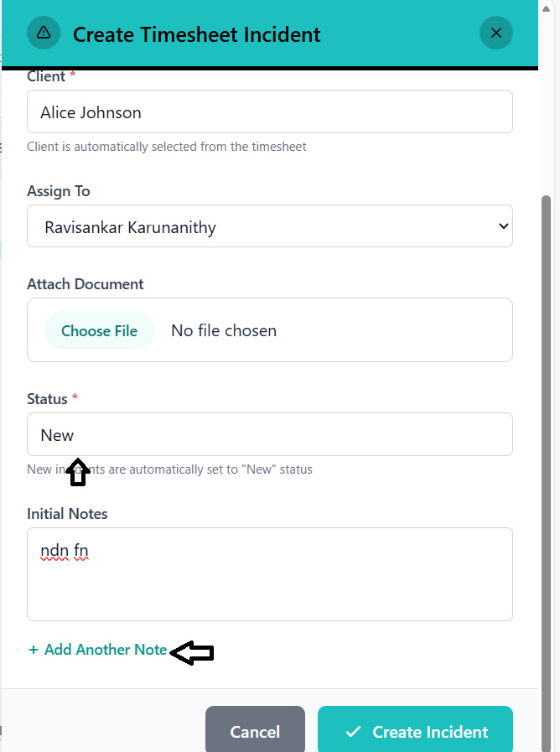Click the warning triangle icon in header
Image resolution: width=560 pixels, height=752 pixels.
tap(44, 34)
